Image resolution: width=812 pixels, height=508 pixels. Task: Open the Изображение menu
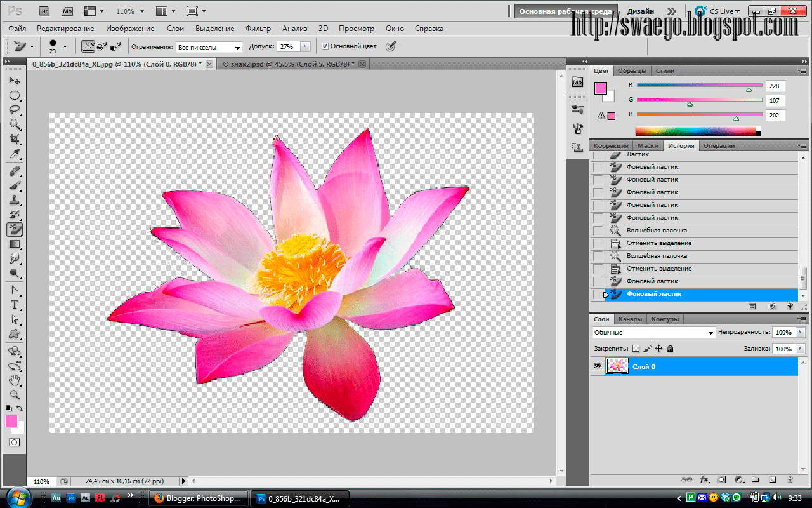coord(130,29)
